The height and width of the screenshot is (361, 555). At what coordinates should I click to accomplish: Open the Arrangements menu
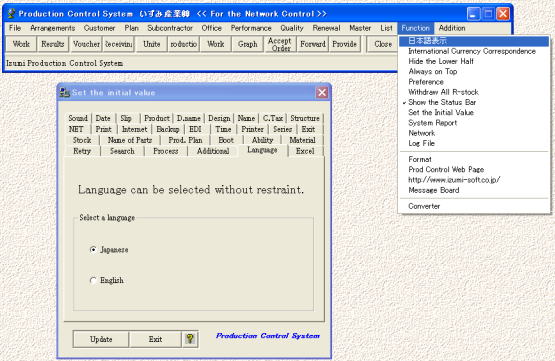[52, 28]
